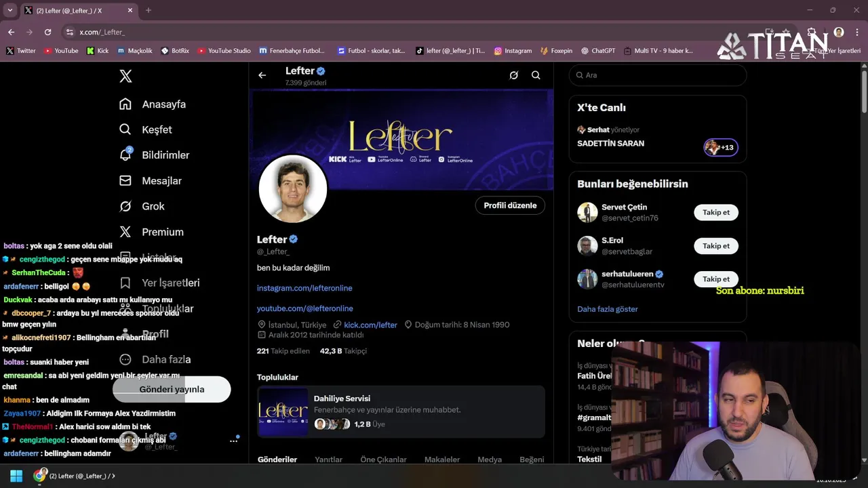Click the Yer İşaretleri bookmark icon

click(125, 283)
